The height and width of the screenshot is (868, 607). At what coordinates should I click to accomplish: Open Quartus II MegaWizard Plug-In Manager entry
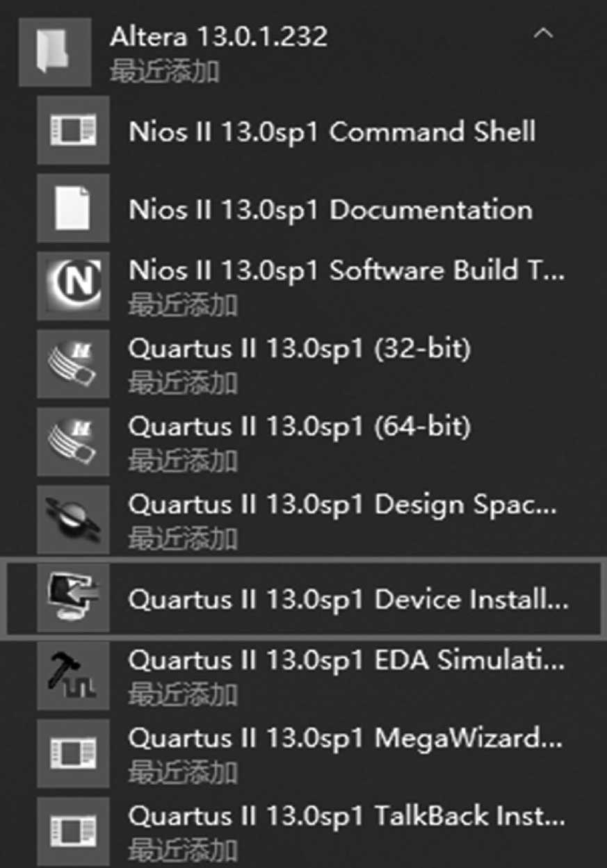(346, 737)
